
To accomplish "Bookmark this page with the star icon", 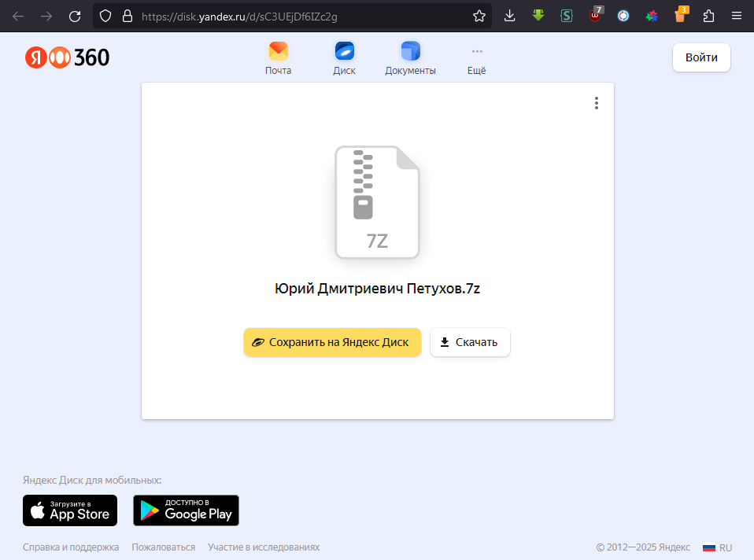I will pos(479,17).
